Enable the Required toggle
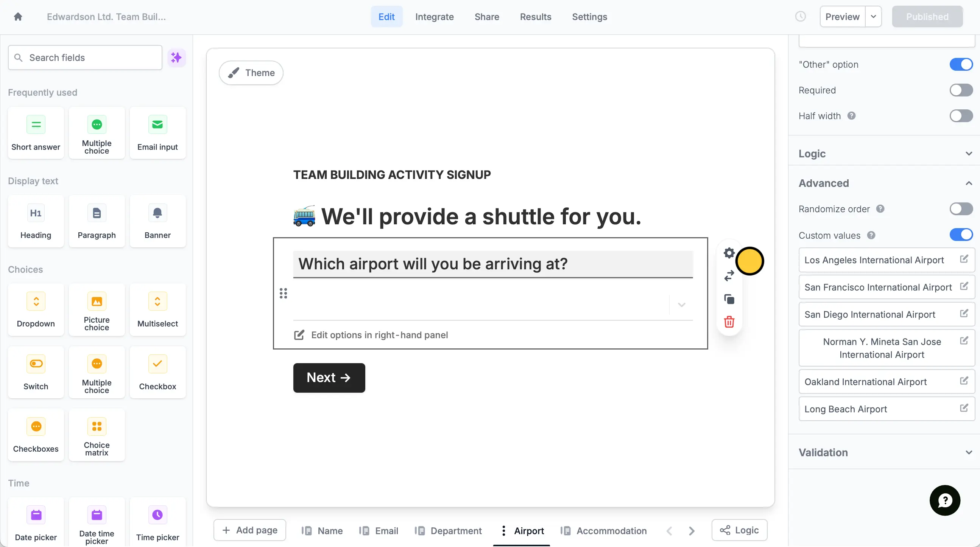 tap(961, 90)
